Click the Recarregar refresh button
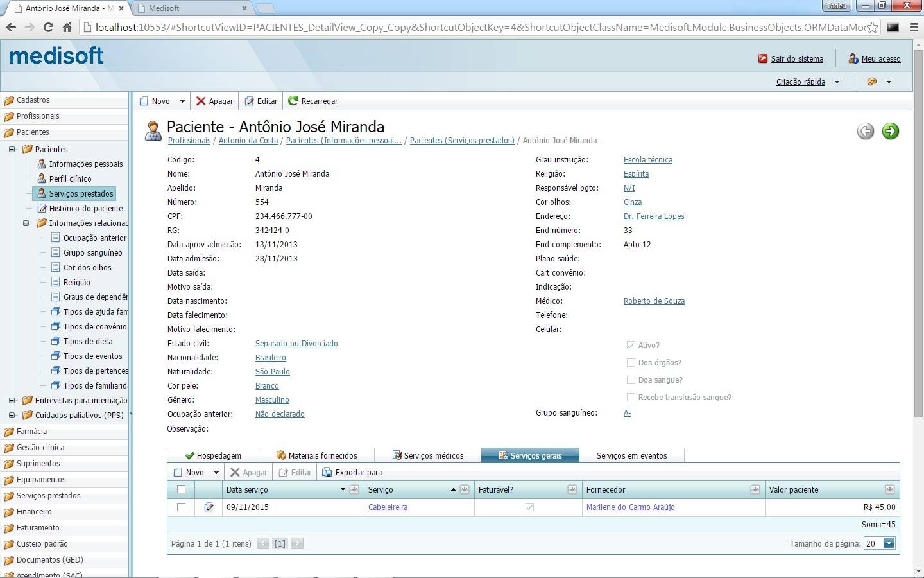This screenshot has height=578, width=924. pyautogui.click(x=313, y=101)
